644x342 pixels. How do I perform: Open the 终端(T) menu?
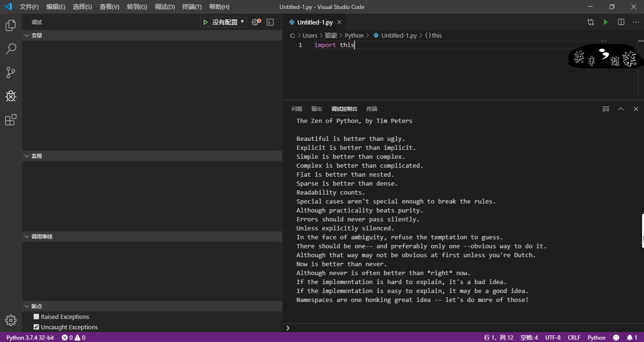192,7
